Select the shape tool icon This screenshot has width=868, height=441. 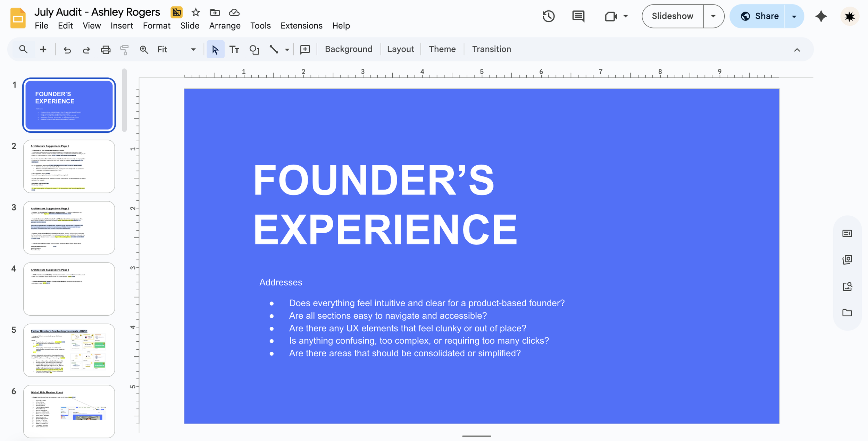pos(254,50)
